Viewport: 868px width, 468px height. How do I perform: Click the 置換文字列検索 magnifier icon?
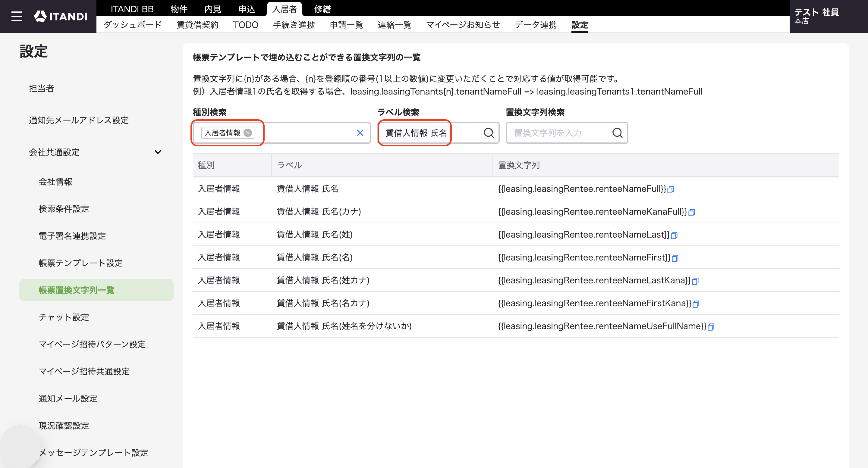pos(617,133)
